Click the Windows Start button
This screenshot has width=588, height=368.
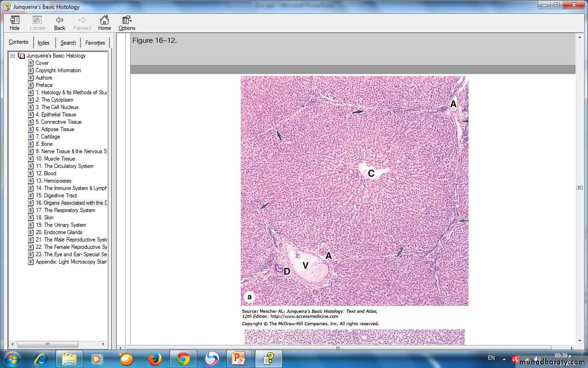pos(11,359)
